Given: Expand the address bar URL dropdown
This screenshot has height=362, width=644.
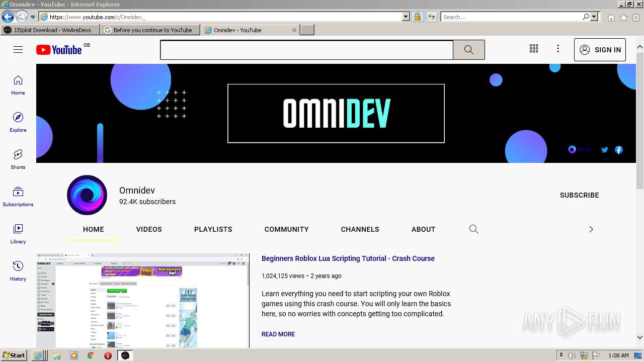Looking at the screenshot, I should pyautogui.click(x=406, y=17).
